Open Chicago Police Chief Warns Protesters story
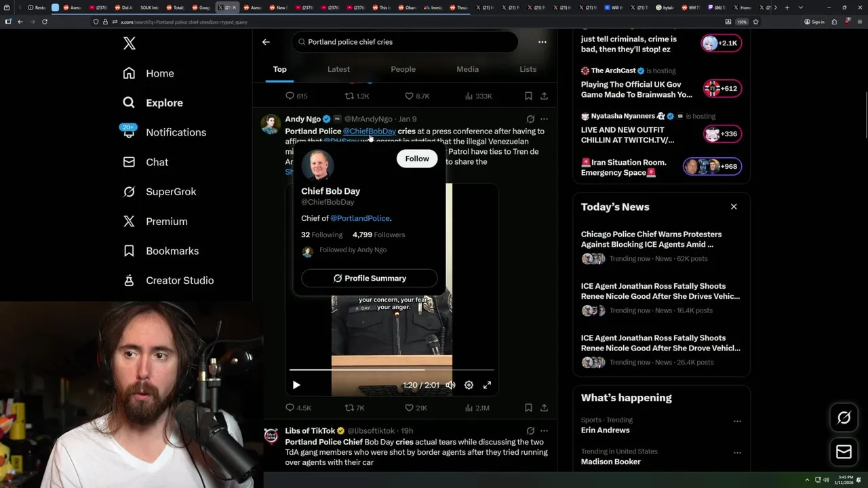Viewport: 868px width, 488px height. (661, 247)
